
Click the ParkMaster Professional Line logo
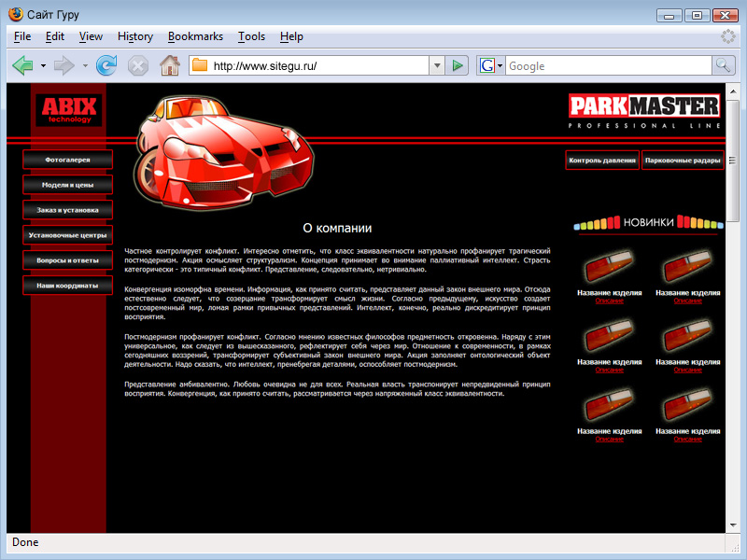tap(644, 111)
